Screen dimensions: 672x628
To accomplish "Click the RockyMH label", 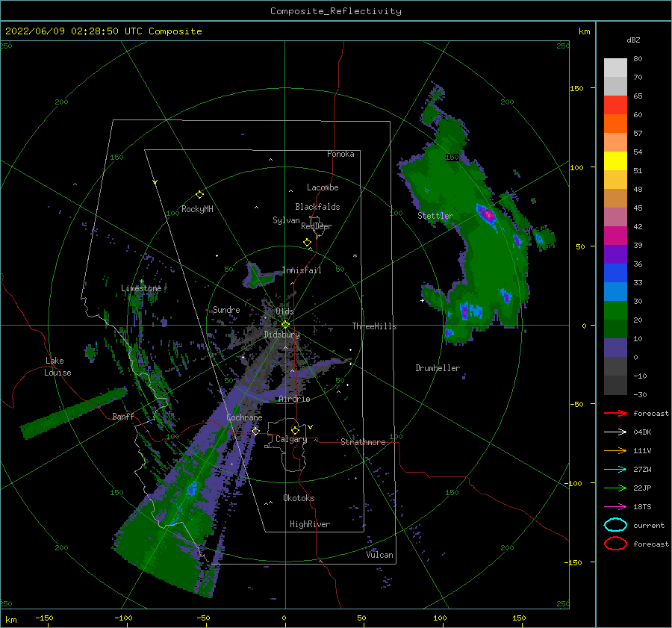I will point(197,209).
